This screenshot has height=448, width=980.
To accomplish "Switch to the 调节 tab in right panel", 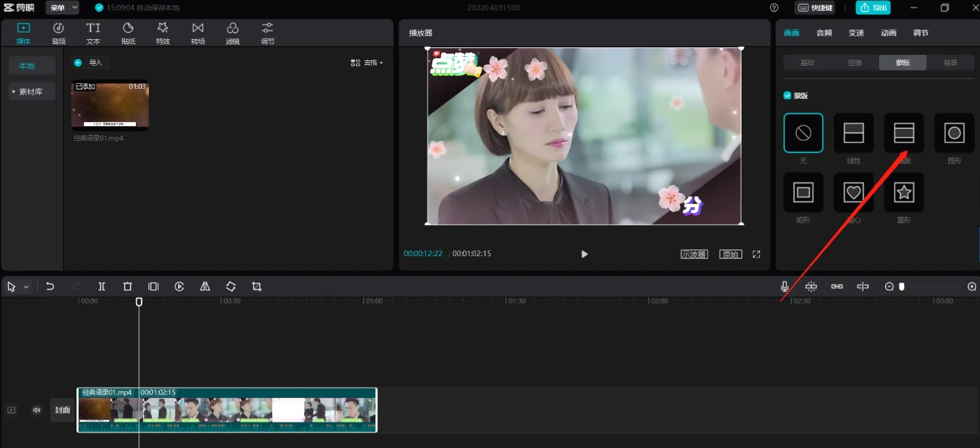I will coord(921,32).
